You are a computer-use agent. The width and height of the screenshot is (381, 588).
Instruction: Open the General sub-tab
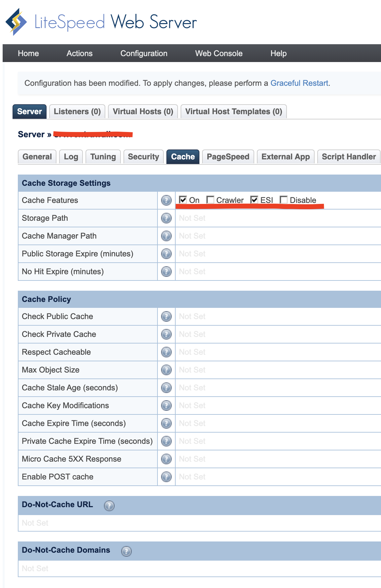[37, 157]
